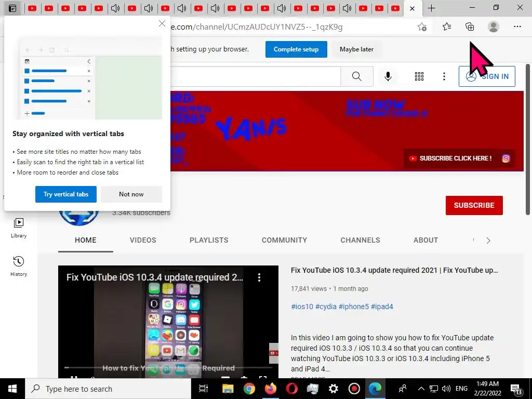Add this page to favorites star
This screenshot has height=399, width=532.
pos(422,27)
